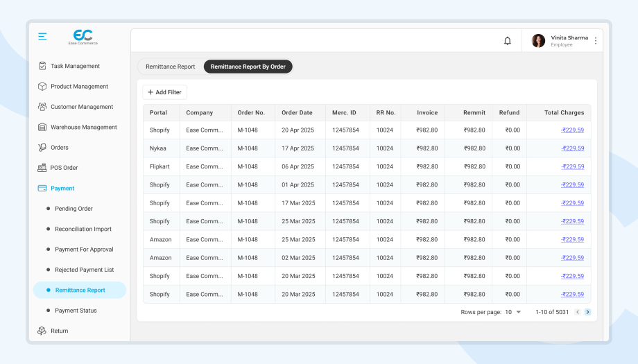The image size is (638, 364).
Task: Click the Invoice column header
Action: point(427,112)
